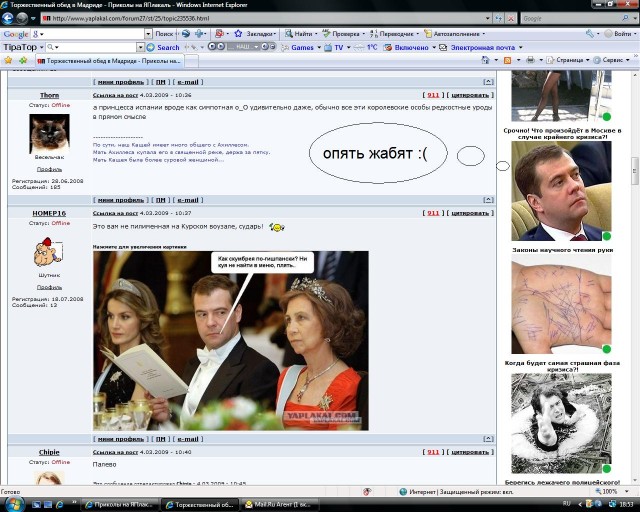The image size is (640, 512).
Task: Click the ПМ link below HOMEP16's post
Action: (x=161, y=439)
